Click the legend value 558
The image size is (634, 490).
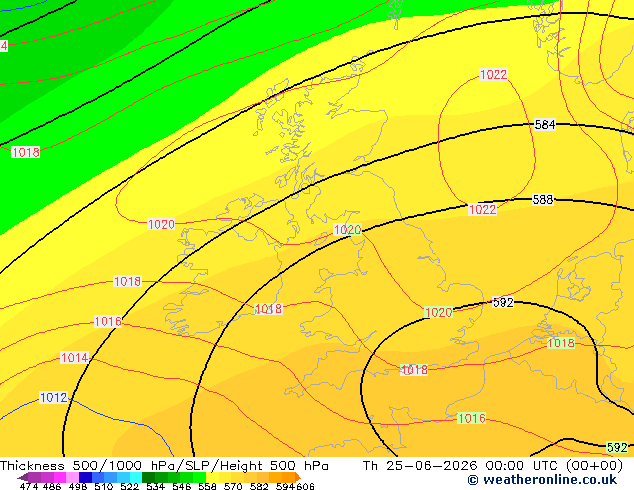click(207, 486)
